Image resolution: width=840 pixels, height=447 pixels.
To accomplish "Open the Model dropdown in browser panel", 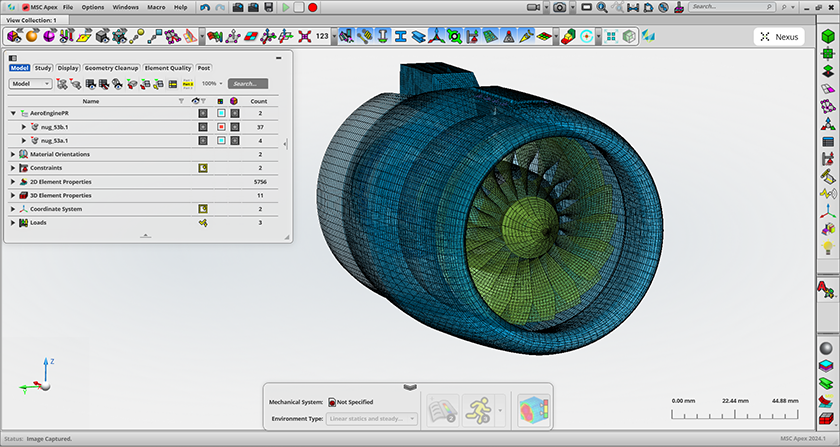I will 30,84.
